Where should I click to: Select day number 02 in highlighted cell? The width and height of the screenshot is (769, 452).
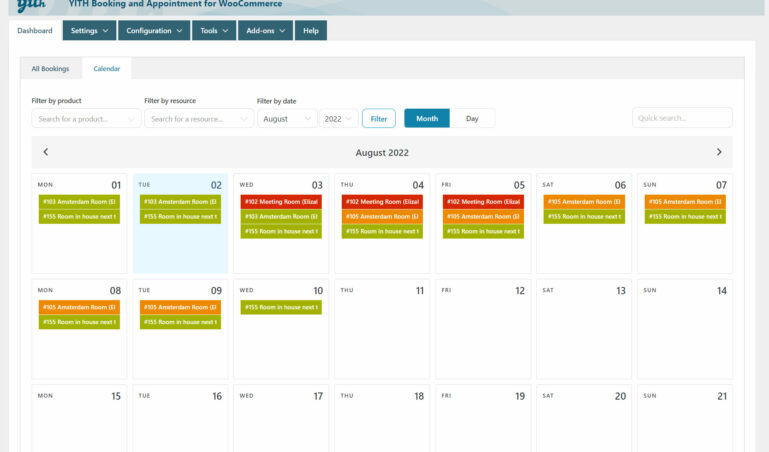click(x=216, y=185)
